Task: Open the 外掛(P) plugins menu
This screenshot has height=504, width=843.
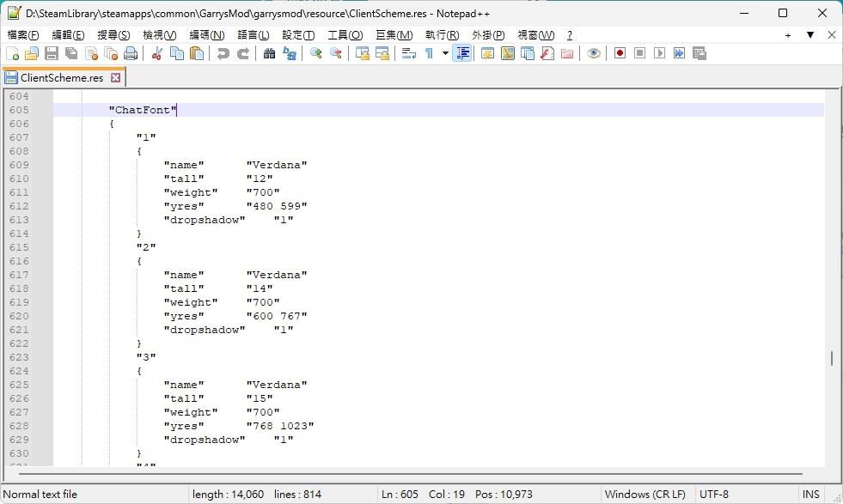Action: [x=487, y=35]
